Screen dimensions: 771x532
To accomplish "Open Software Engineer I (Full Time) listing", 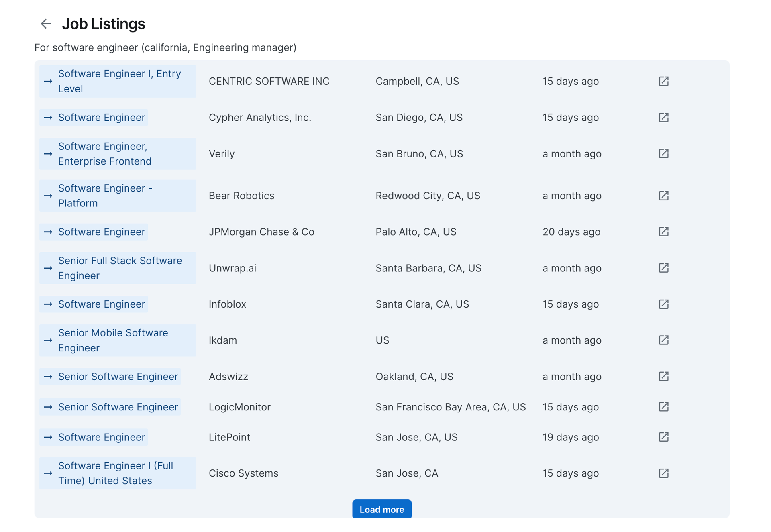I will 118,473.
